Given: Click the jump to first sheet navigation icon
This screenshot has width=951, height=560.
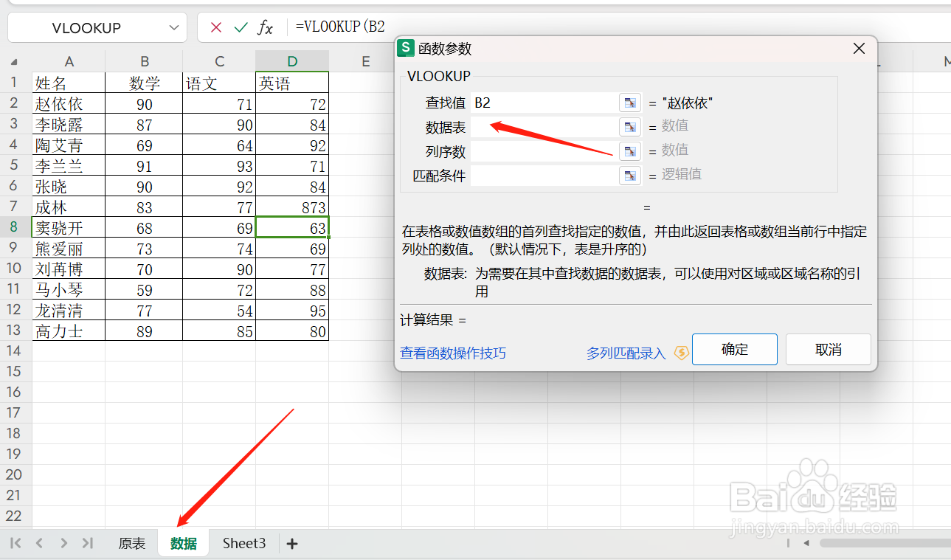Looking at the screenshot, I should tap(14, 542).
